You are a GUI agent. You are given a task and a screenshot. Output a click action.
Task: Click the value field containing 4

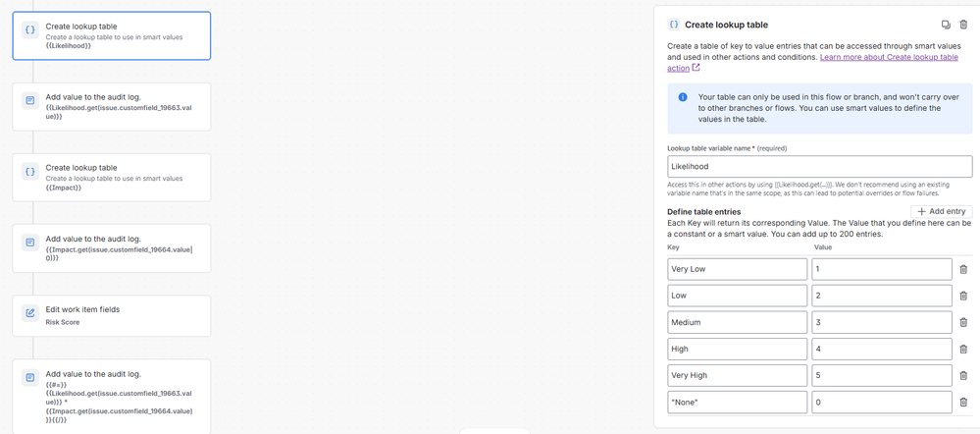pos(882,349)
